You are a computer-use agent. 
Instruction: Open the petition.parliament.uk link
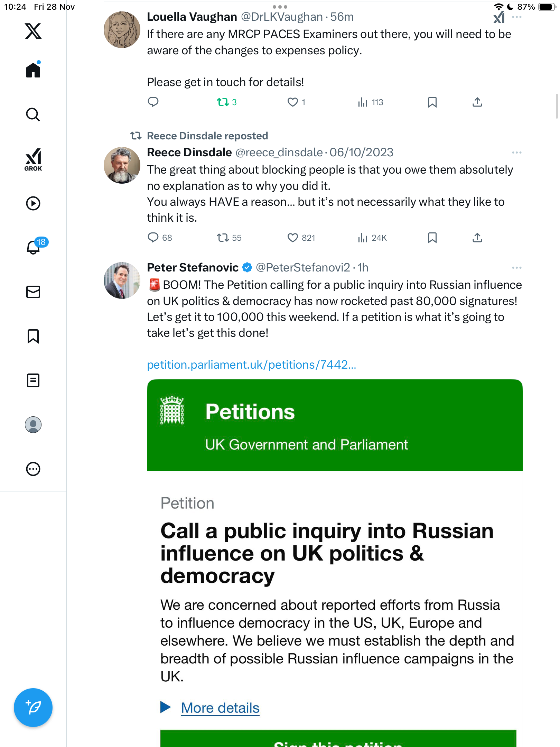(x=251, y=365)
